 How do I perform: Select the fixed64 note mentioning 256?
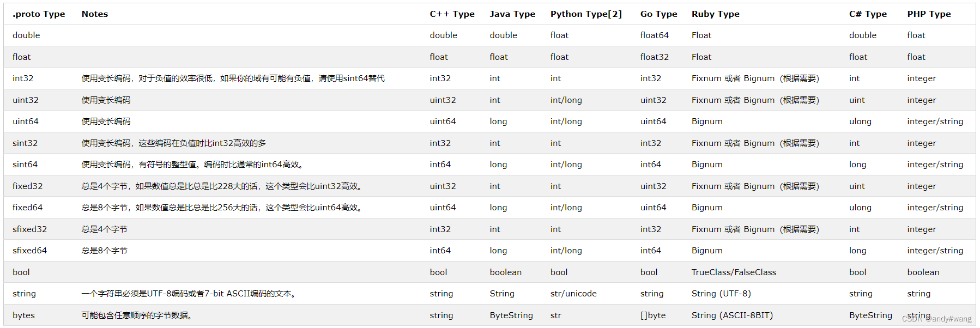coord(222,208)
